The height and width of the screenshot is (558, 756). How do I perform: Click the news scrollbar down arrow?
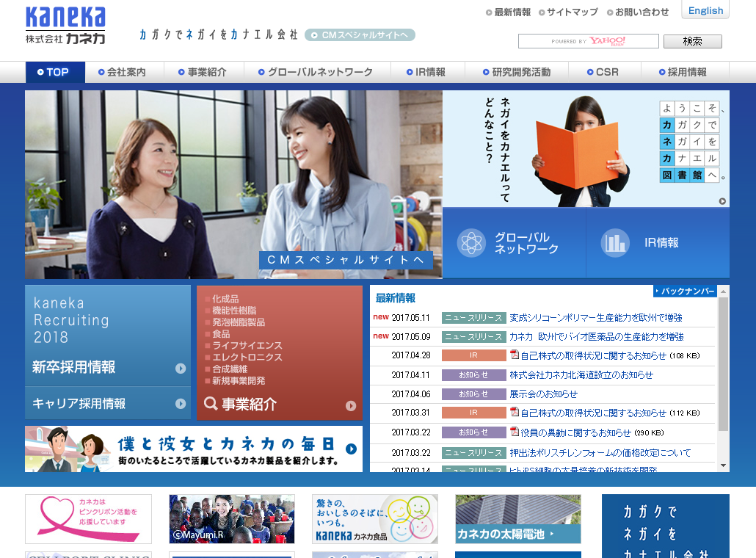(x=723, y=465)
